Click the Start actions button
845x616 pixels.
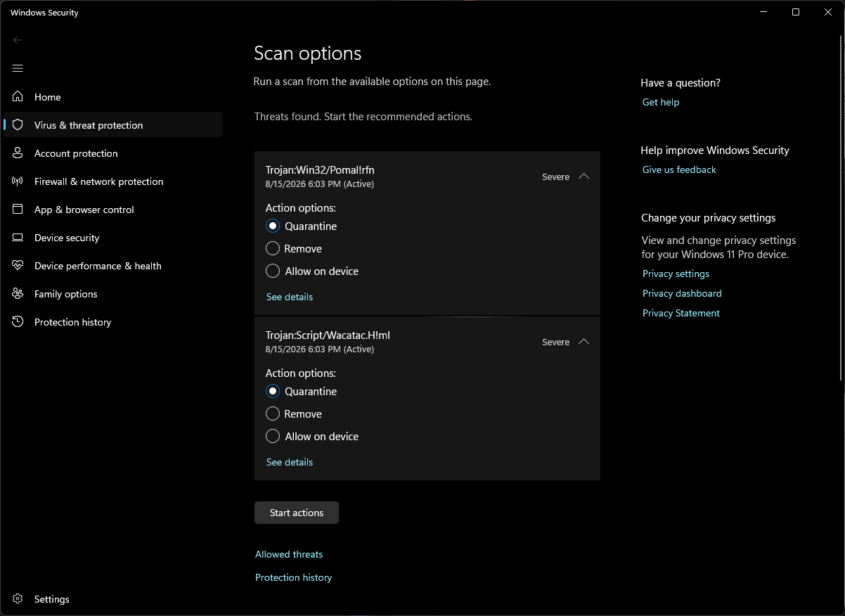point(297,513)
